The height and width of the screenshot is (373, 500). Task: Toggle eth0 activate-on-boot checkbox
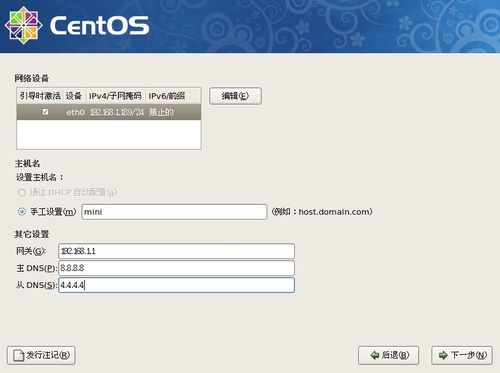click(x=45, y=112)
